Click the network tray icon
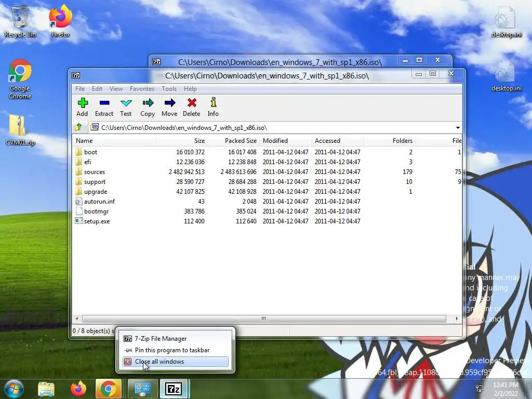The width and height of the screenshot is (532, 399). pos(480,389)
